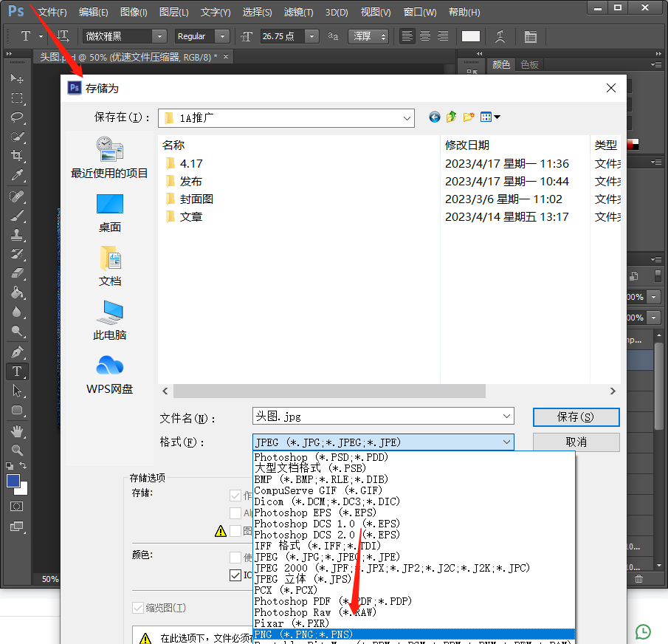Select the Quick Selection tool

pos(17,137)
